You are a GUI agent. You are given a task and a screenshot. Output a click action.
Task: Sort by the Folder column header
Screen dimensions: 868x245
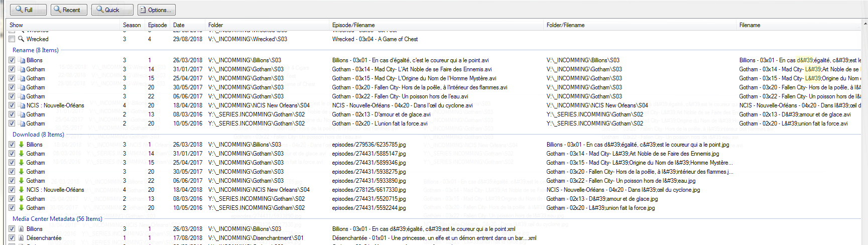(268, 25)
